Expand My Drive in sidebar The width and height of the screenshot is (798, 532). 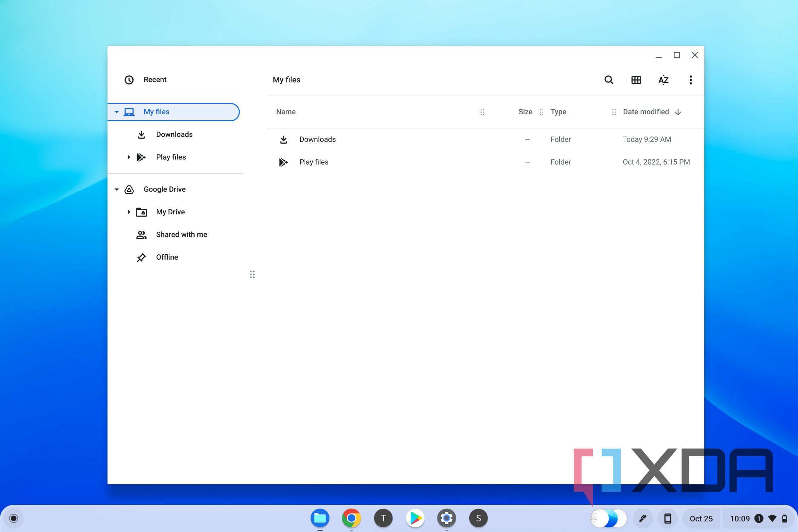coord(129,212)
